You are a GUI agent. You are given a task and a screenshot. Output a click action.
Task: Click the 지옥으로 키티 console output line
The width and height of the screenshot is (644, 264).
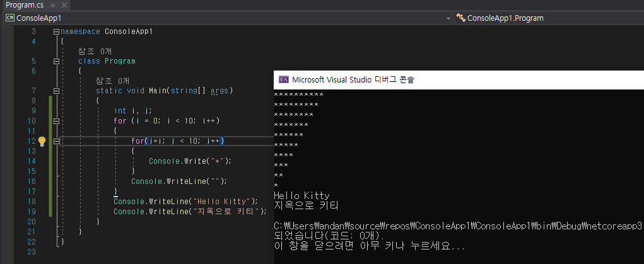click(x=307, y=205)
